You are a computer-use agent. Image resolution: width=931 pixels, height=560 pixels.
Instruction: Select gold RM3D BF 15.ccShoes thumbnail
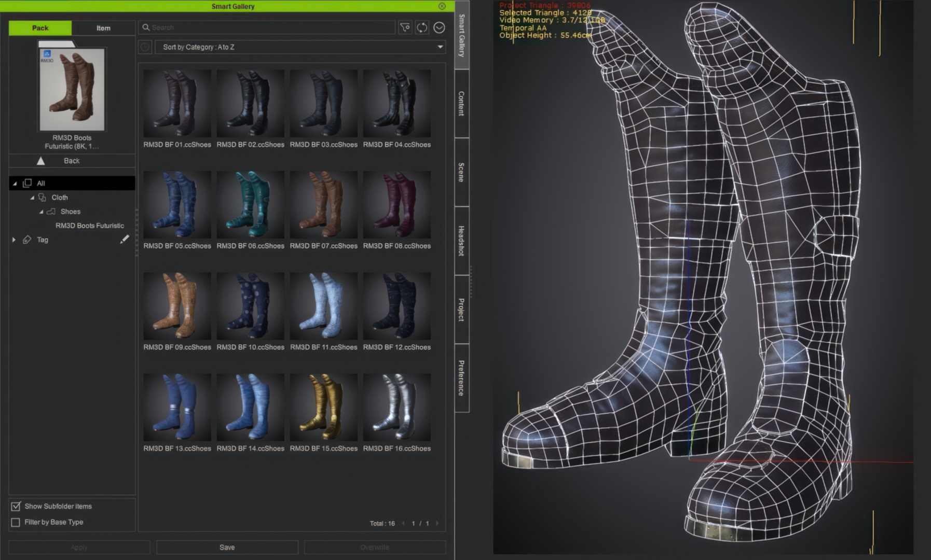coord(323,407)
